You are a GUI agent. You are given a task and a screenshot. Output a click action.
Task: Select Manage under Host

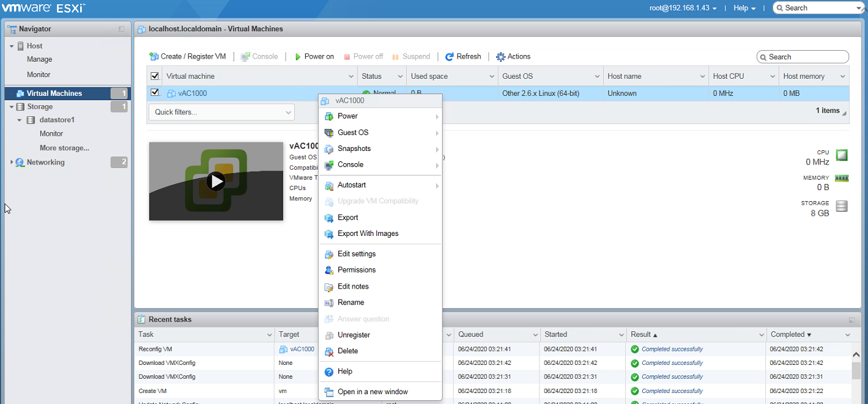[x=40, y=59]
